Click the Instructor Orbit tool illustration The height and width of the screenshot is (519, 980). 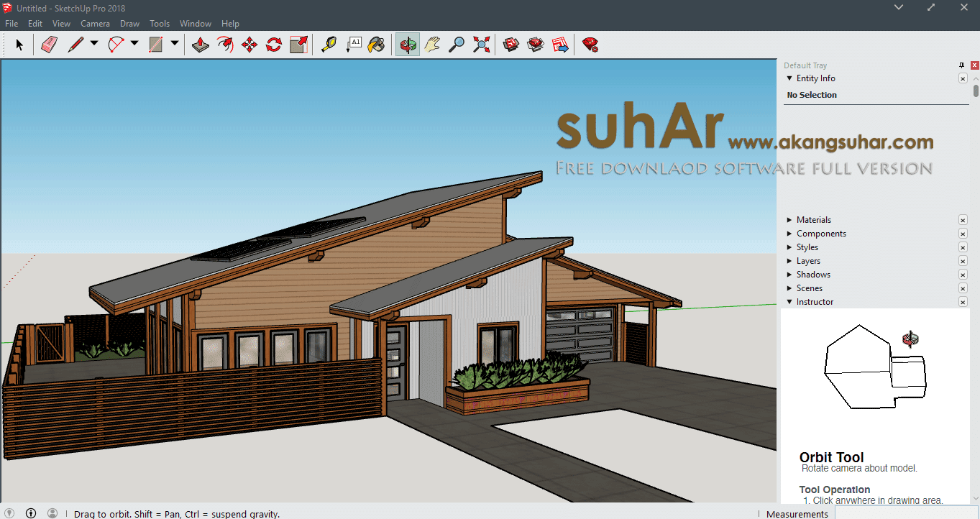click(x=875, y=367)
